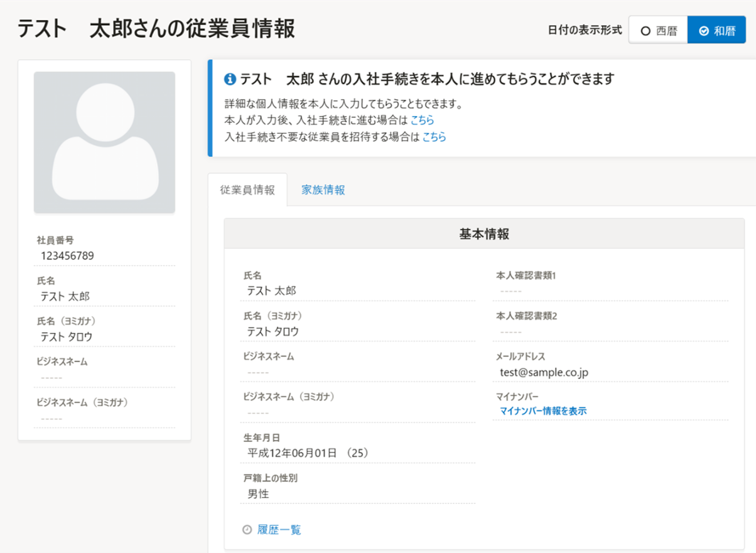Open the 履歴一覧 history link
The height and width of the screenshot is (553, 756).
279,530
